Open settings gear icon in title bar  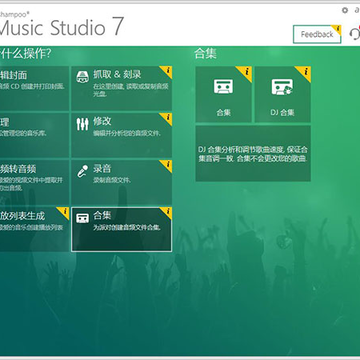[x=345, y=10]
